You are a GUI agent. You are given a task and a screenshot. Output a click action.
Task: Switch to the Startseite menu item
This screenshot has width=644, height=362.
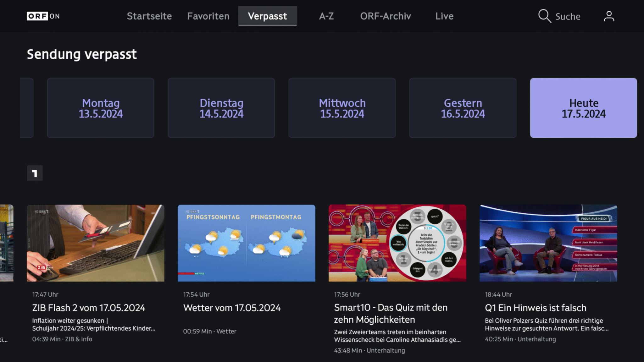tap(149, 16)
